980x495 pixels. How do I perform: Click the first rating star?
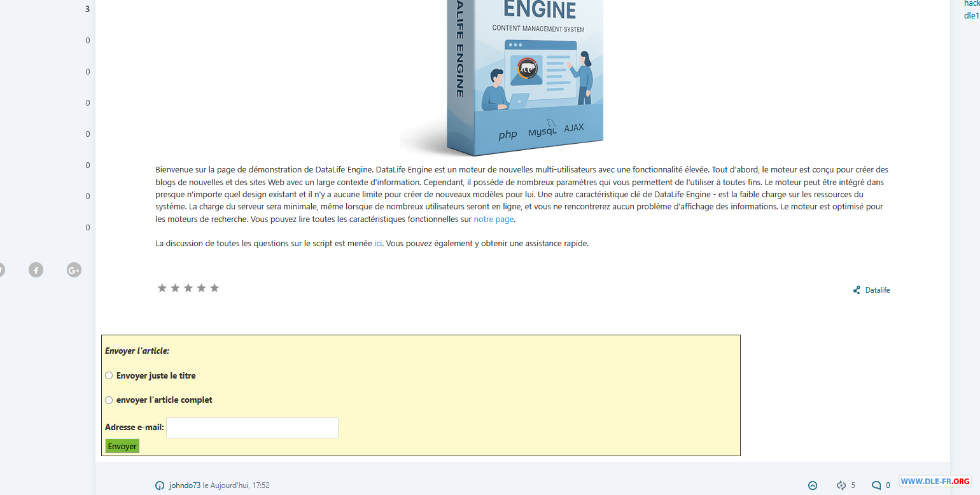(x=162, y=288)
